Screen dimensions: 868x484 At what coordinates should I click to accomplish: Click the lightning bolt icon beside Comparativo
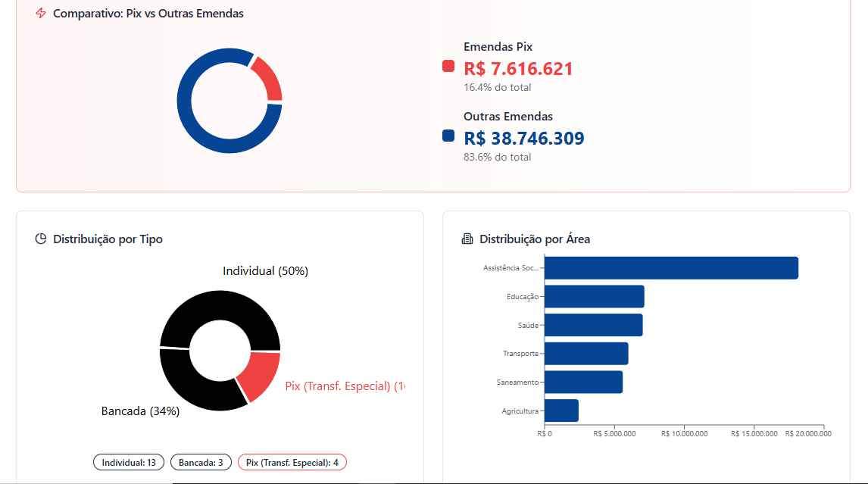[x=41, y=14]
